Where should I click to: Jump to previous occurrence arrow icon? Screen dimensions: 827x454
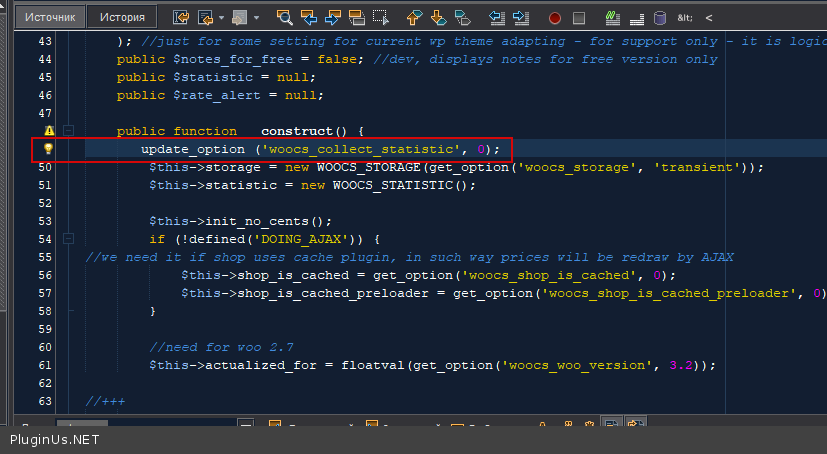point(309,17)
